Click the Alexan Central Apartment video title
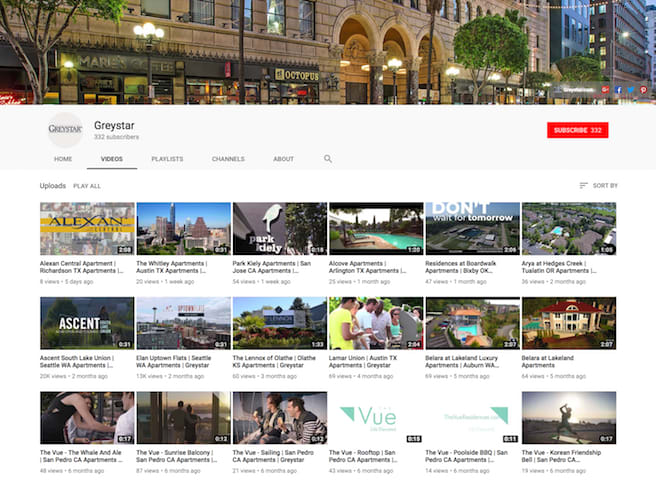Image resolution: width=656 pixels, height=480 pixels. point(82,267)
